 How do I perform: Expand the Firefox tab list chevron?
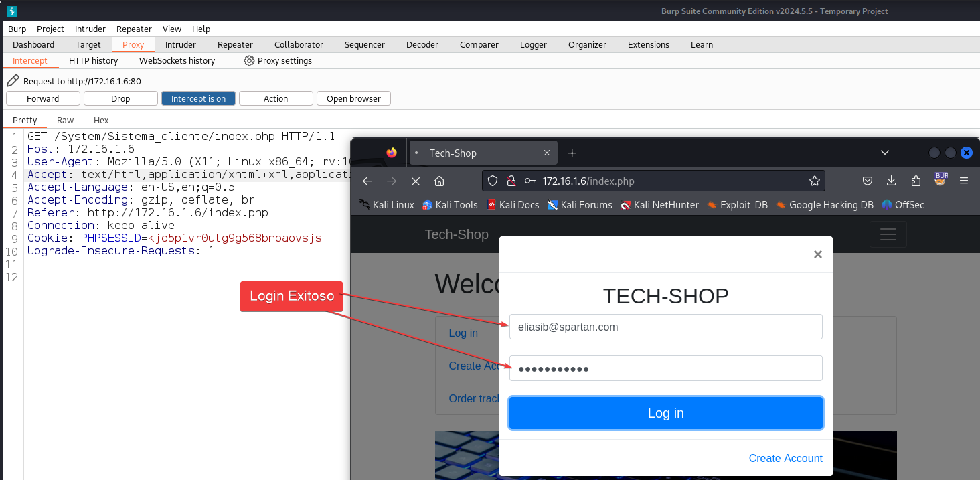[x=884, y=153]
